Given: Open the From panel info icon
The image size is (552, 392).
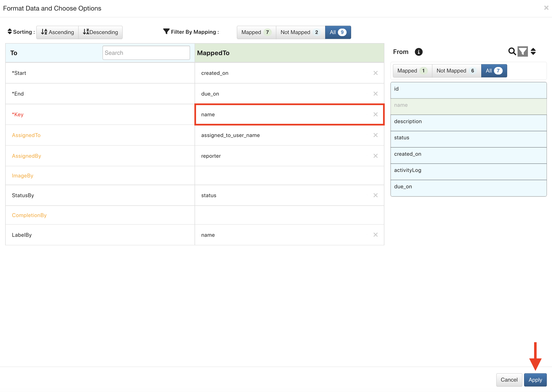Looking at the screenshot, I should coord(419,52).
